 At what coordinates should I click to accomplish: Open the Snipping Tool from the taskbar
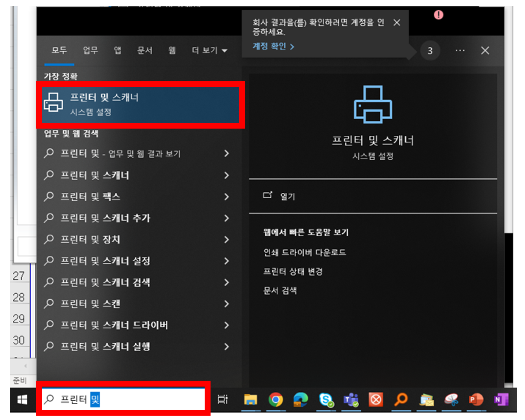click(x=451, y=400)
